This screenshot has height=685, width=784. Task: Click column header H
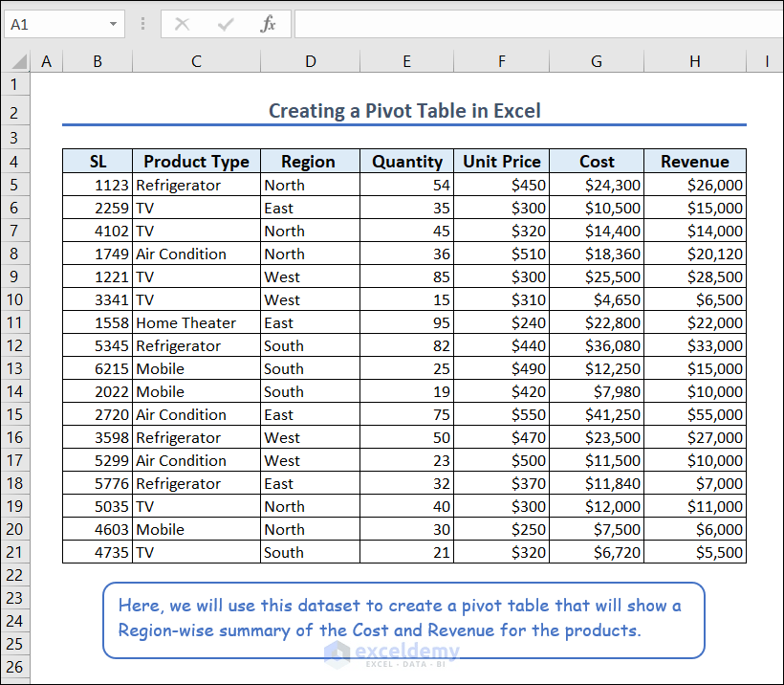click(x=694, y=60)
